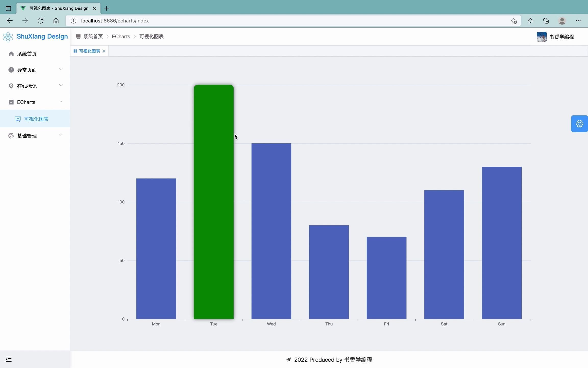Add this page to favorites star
Image resolution: width=588 pixels, height=368 pixels.
[514, 21]
